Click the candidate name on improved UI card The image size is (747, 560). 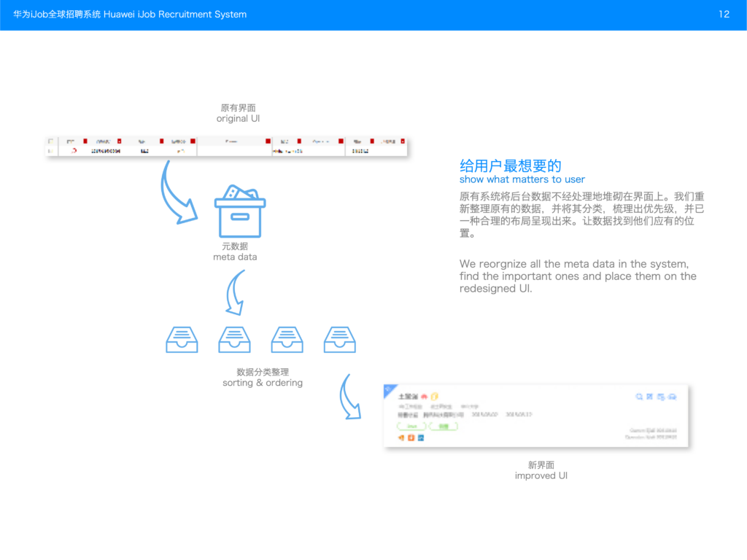pos(408,397)
